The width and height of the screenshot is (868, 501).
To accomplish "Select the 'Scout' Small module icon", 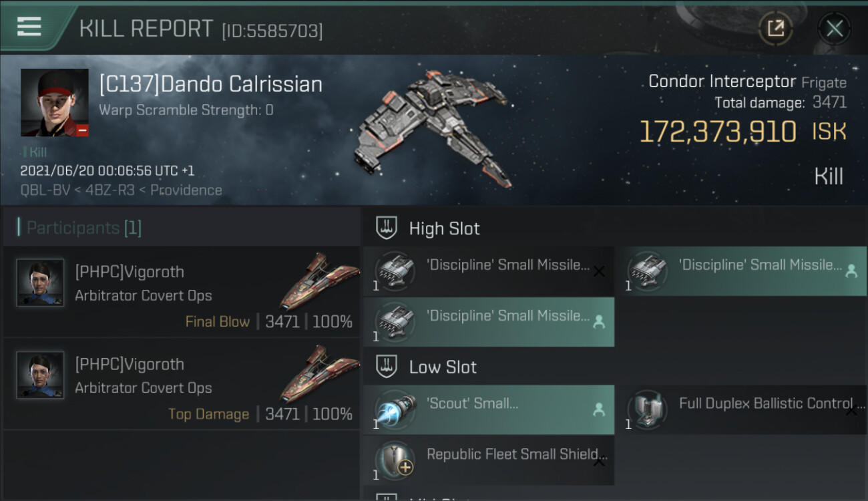I will [x=395, y=410].
